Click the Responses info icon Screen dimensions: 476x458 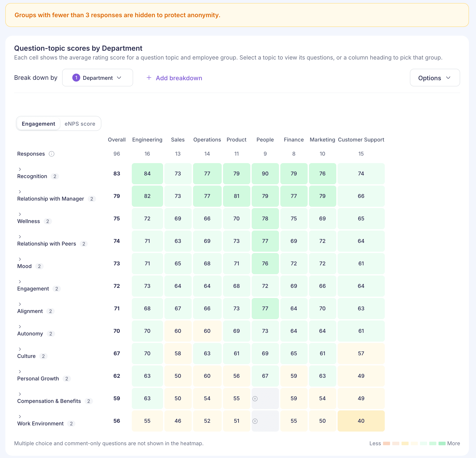click(52, 154)
